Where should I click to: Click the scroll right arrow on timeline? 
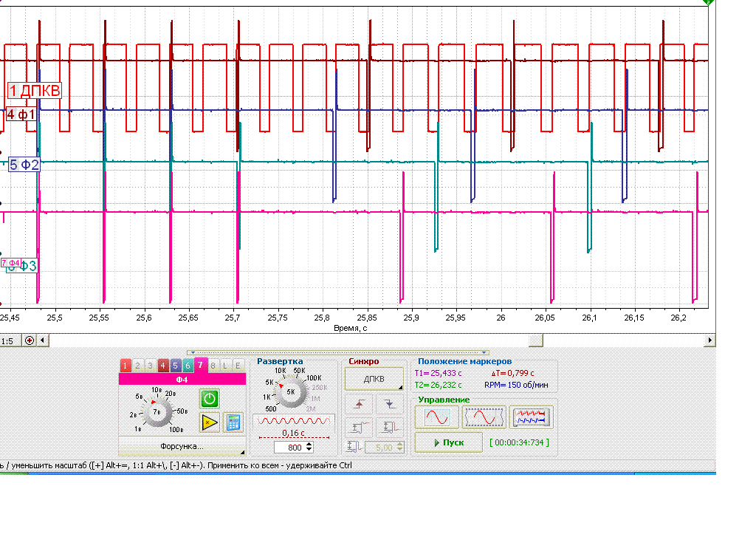(x=709, y=340)
